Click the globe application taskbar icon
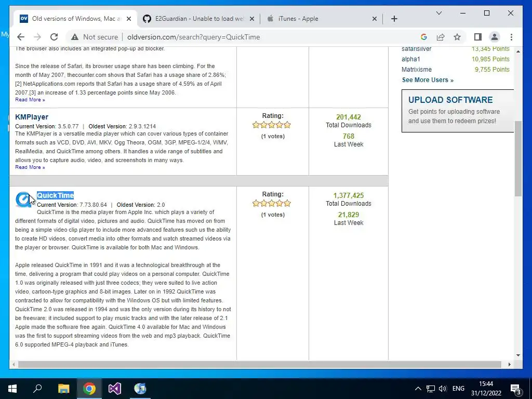532x399 pixels. pyautogui.click(x=140, y=389)
